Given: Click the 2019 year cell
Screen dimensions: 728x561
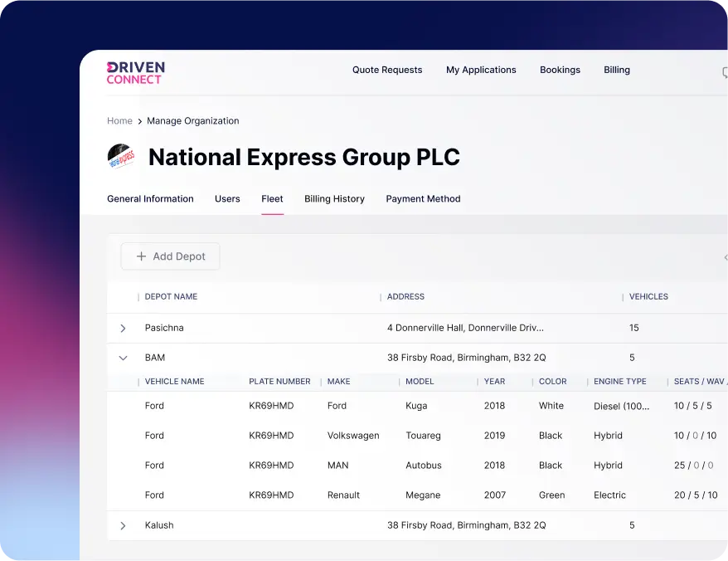Looking at the screenshot, I should point(494,436).
